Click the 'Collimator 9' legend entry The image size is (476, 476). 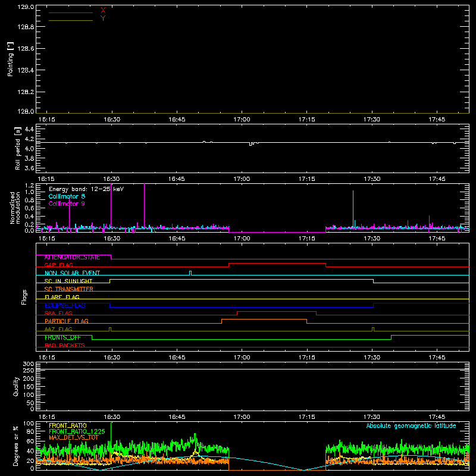[x=67, y=203]
